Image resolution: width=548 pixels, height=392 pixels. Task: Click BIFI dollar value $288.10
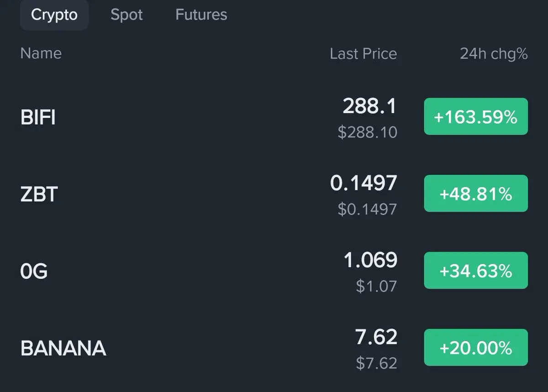(x=367, y=132)
